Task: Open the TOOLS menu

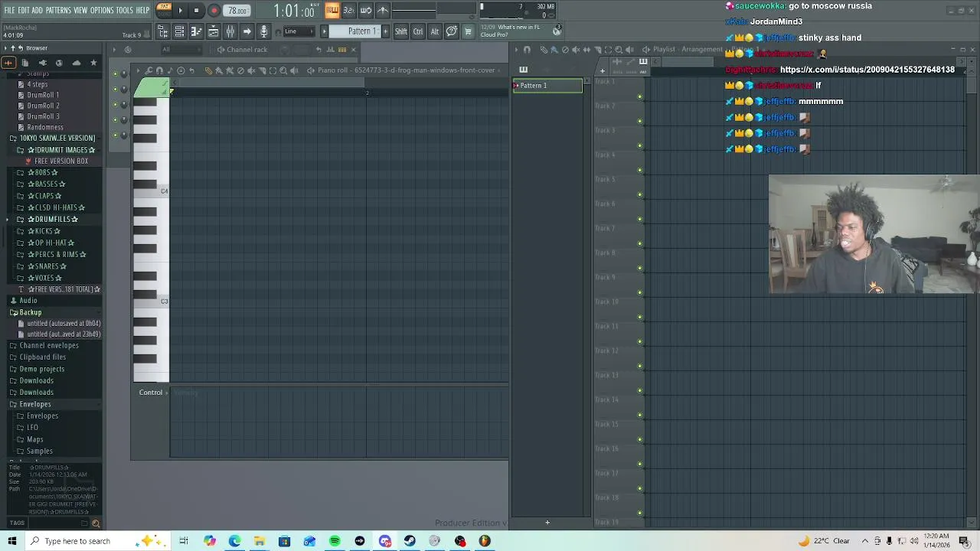Action: click(125, 10)
